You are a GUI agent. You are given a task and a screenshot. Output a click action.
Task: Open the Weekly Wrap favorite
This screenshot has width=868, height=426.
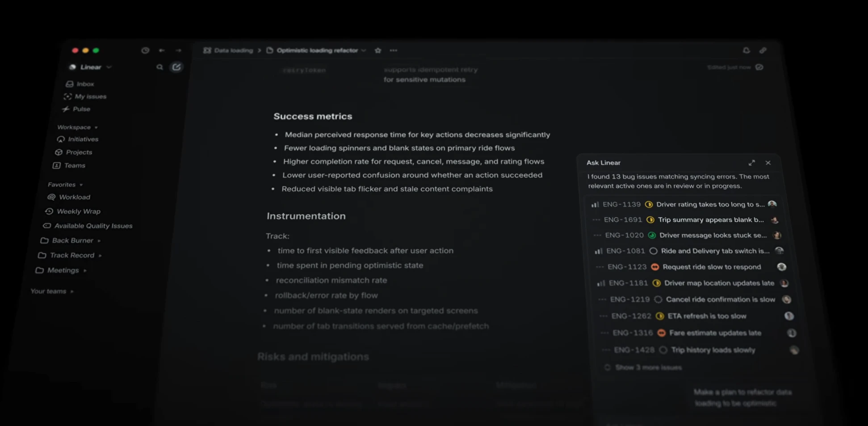[x=73, y=211]
